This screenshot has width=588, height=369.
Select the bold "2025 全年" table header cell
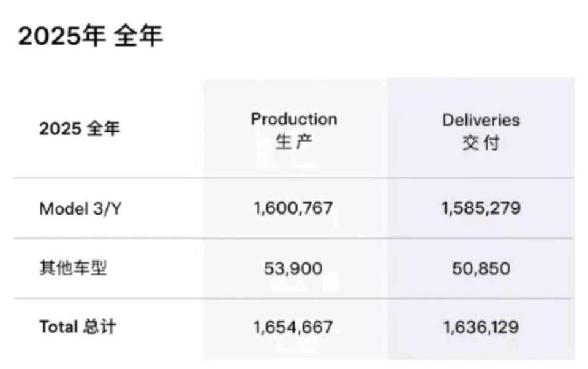[80, 130]
